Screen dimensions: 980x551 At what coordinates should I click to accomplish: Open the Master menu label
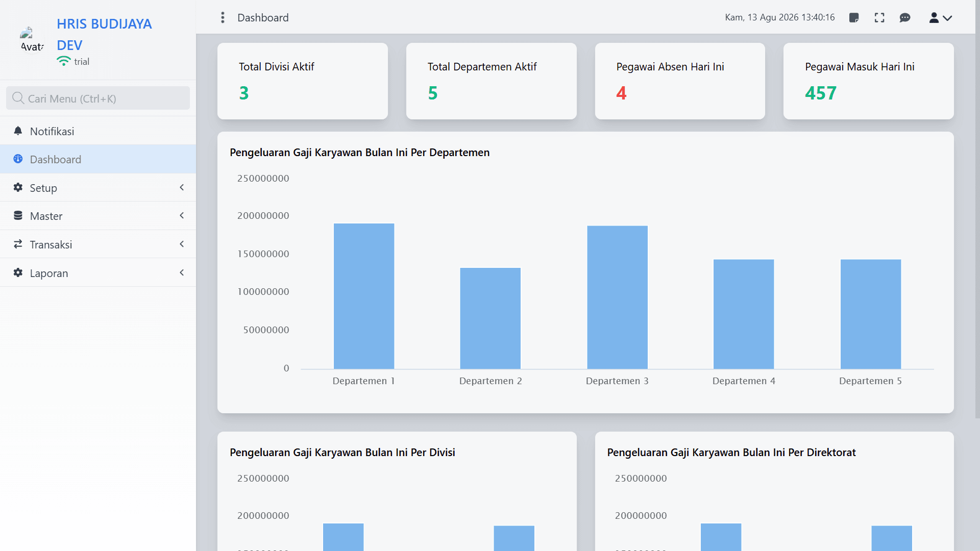pyautogui.click(x=46, y=216)
